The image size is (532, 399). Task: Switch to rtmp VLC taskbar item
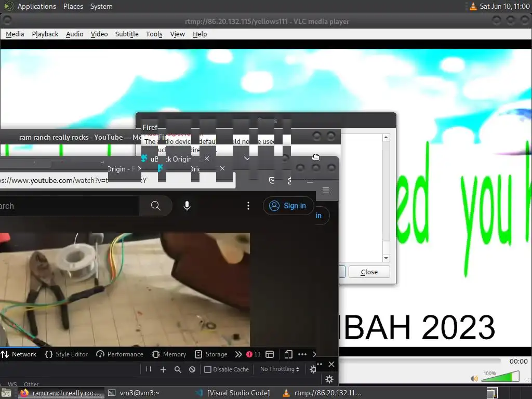(x=322, y=393)
